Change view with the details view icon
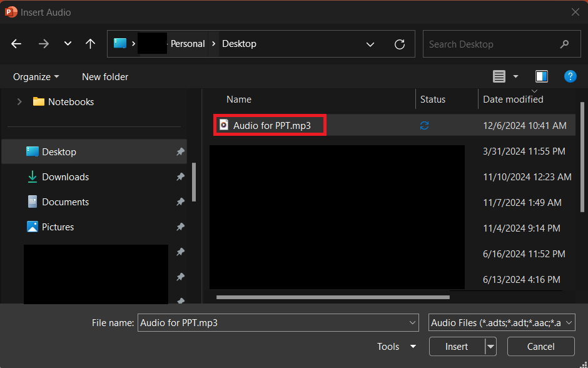The image size is (588, 368). (499, 76)
